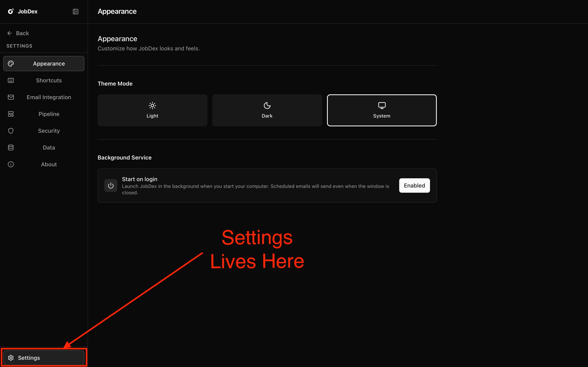Click 'Customize how JobDex looks and feels.' text
Image resolution: width=588 pixels, height=367 pixels.
coord(148,49)
